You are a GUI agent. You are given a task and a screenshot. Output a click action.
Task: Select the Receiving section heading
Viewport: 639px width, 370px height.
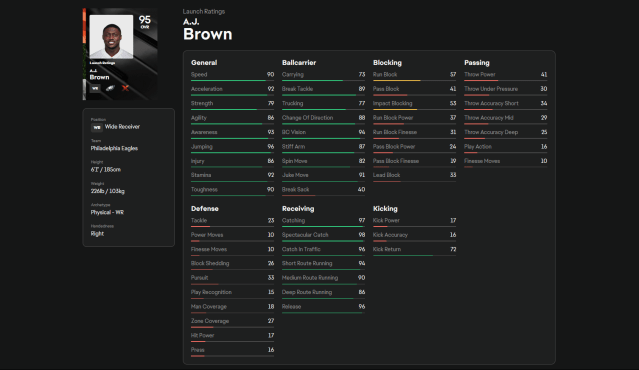[298, 208]
